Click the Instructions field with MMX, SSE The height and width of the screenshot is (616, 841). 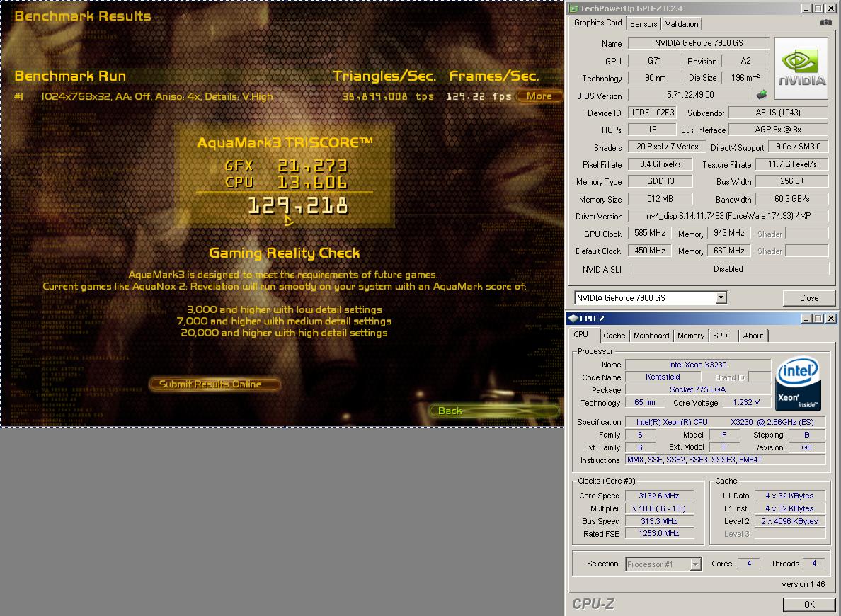(x=725, y=460)
